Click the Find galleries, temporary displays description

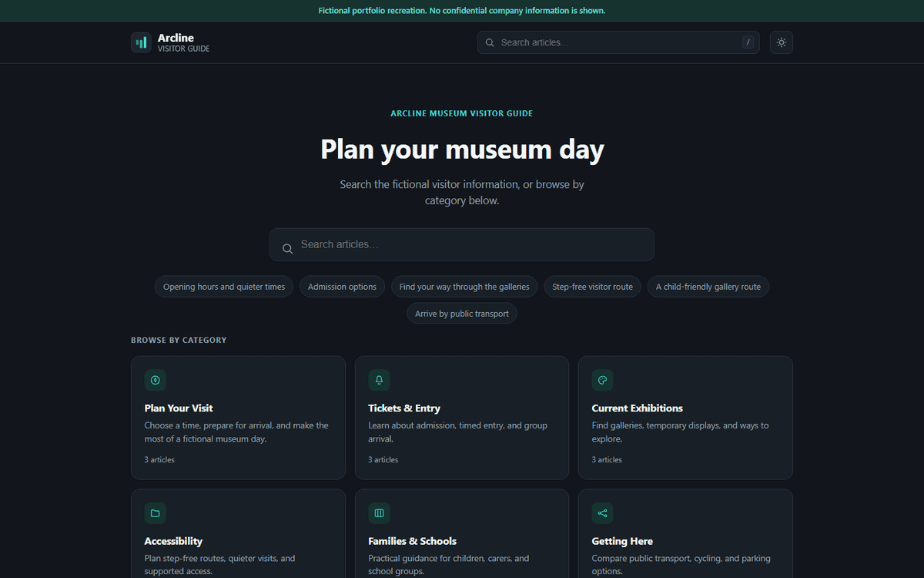click(680, 432)
